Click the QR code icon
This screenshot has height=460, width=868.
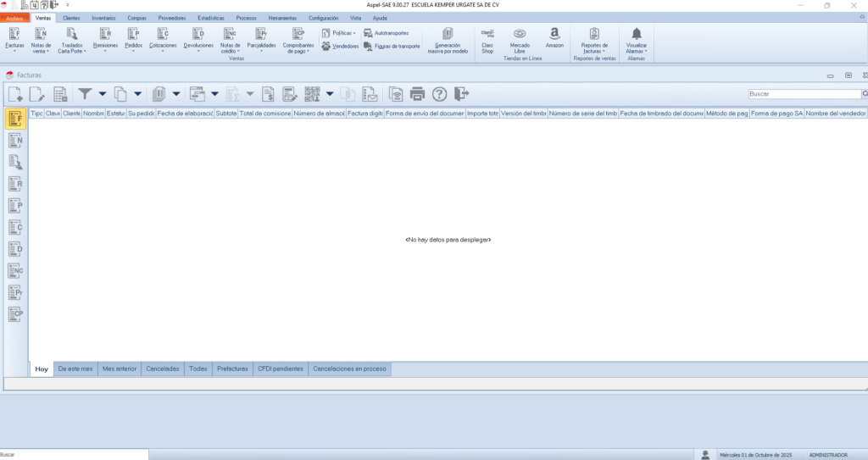pos(312,94)
